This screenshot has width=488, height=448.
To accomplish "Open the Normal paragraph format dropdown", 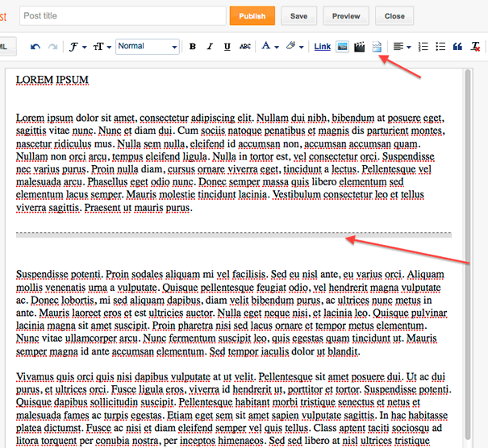I will click(x=148, y=47).
